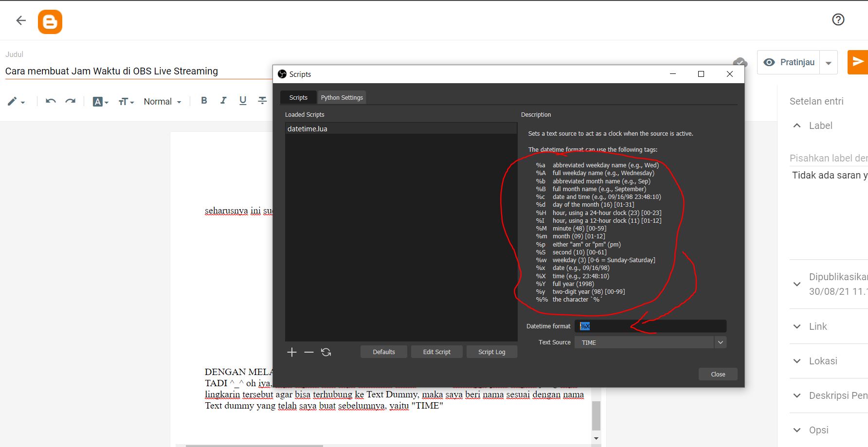868x447 pixels.
Task: Toggle bold formatting
Action: click(204, 100)
